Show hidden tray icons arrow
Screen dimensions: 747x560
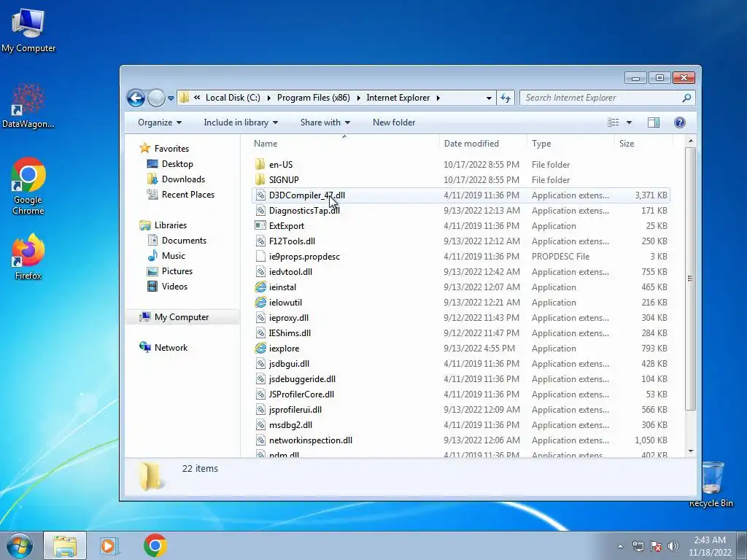620,546
